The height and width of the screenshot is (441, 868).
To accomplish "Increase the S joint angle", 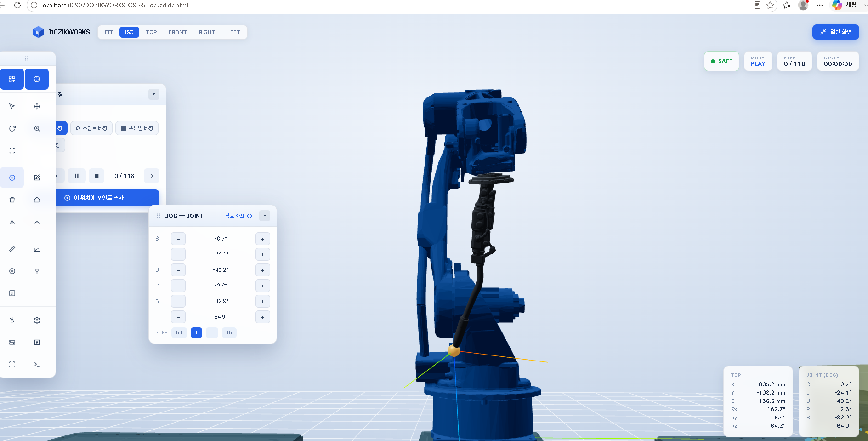I will [263, 239].
